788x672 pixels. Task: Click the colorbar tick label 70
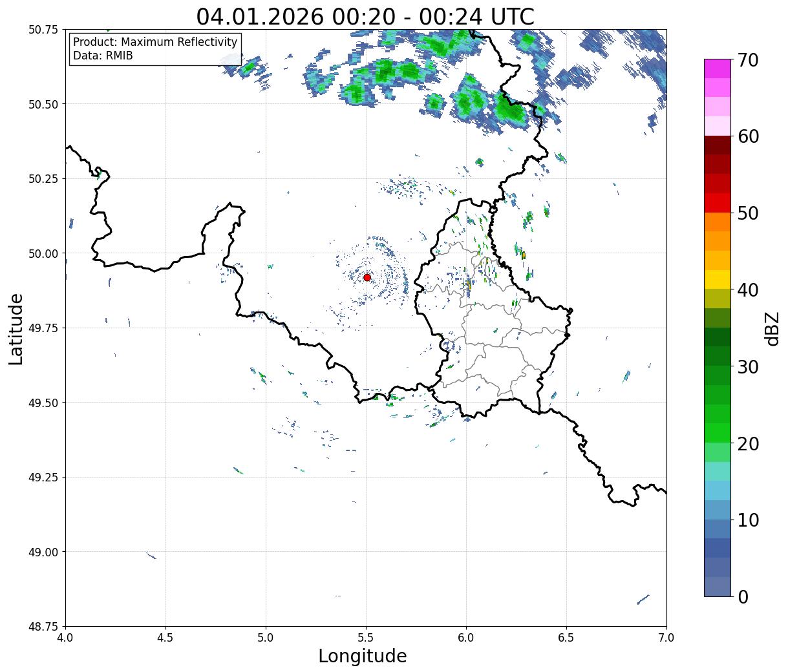click(748, 60)
